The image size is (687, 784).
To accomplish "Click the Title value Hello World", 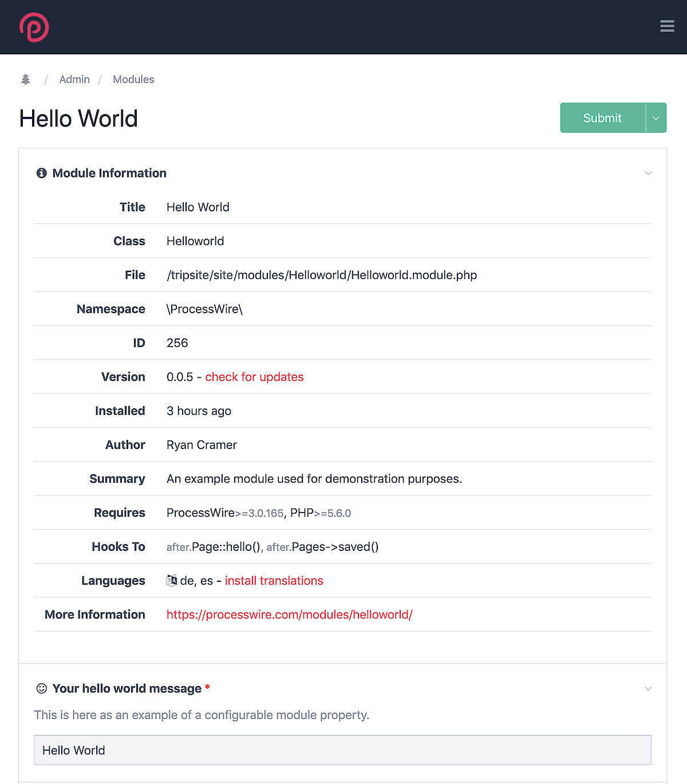I will (198, 207).
